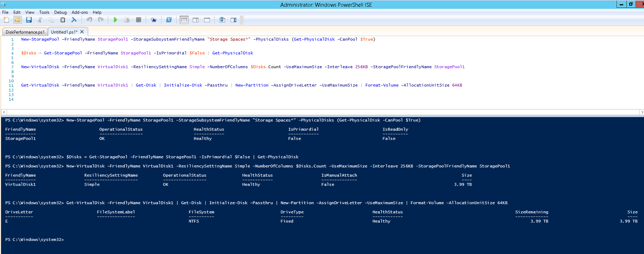Show script pane on top layout
The height and width of the screenshot is (254, 644).
click(184, 20)
